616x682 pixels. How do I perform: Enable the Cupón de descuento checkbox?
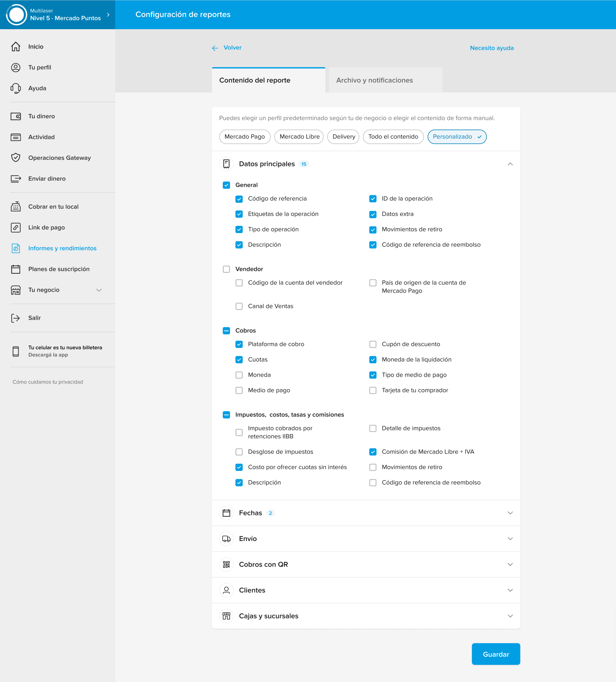point(373,344)
